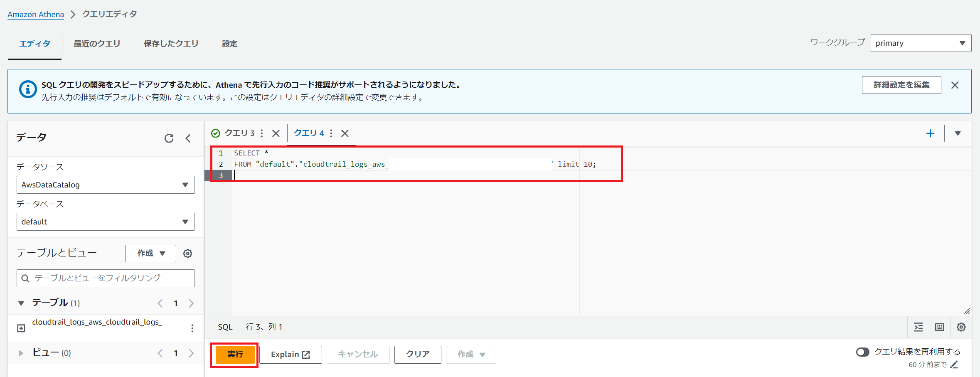Go to the previous tables page
The image size is (980, 377).
[x=160, y=303]
